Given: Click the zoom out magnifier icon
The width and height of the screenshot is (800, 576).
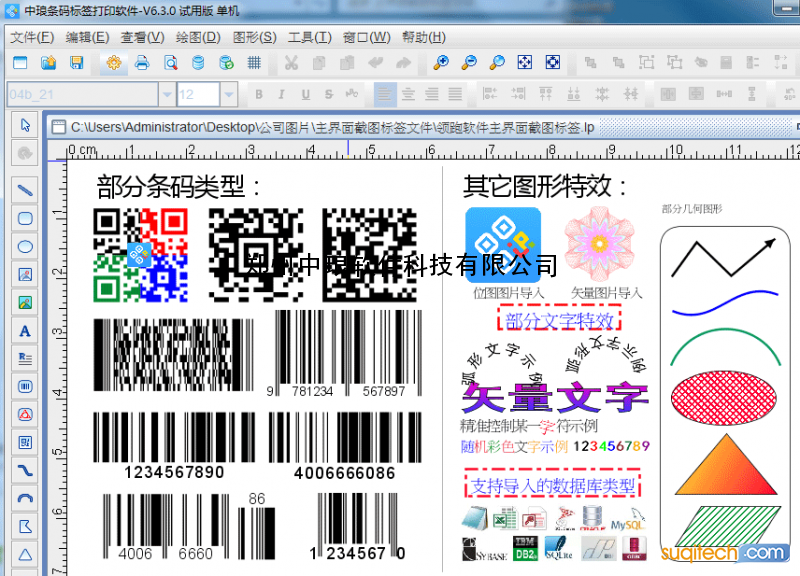Looking at the screenshot, I should pos(469,63).
